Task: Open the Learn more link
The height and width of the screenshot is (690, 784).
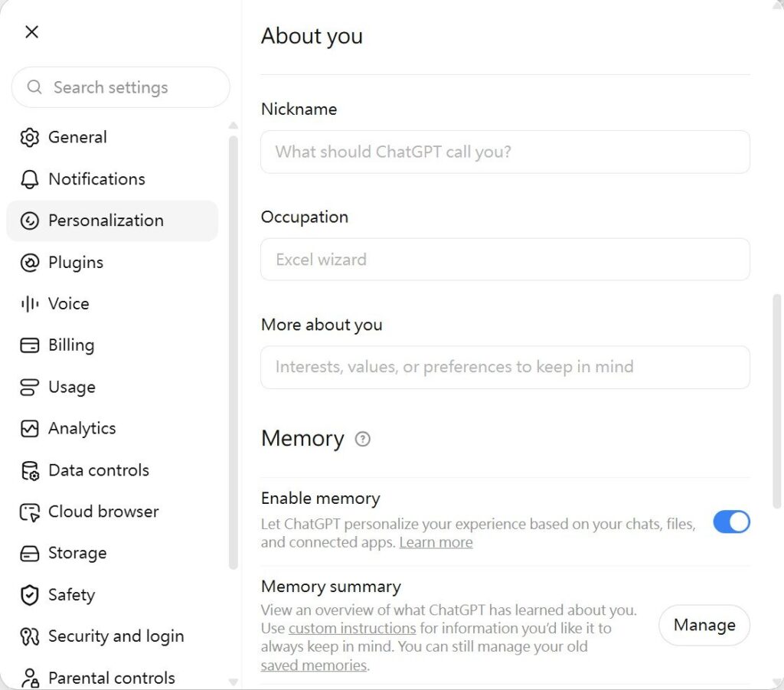Action: click(436, 542)
